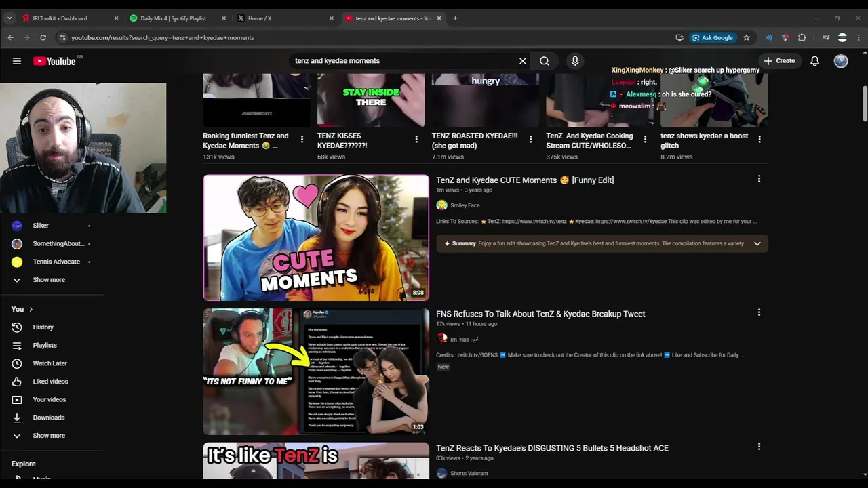Image resolution: width=868 pixels, height=488 pixels.
Task: Click the blue sound-wave extension icon
Action: click(x=769, y=37)
